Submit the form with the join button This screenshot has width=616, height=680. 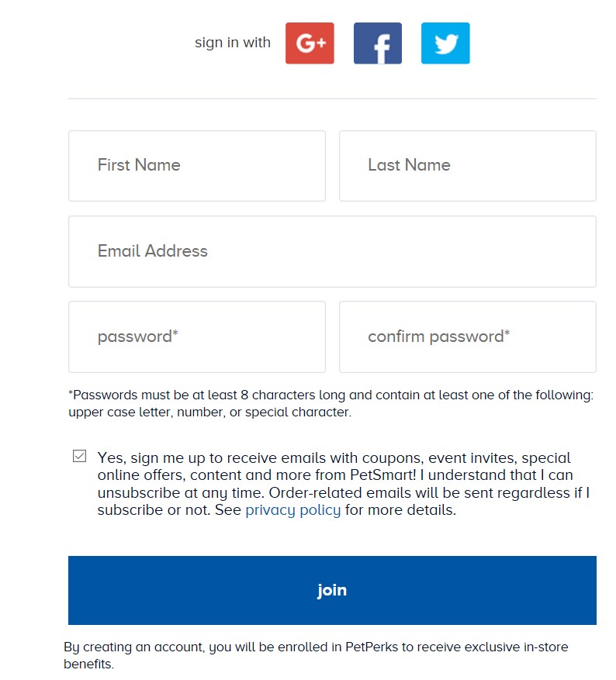(332, 590)
